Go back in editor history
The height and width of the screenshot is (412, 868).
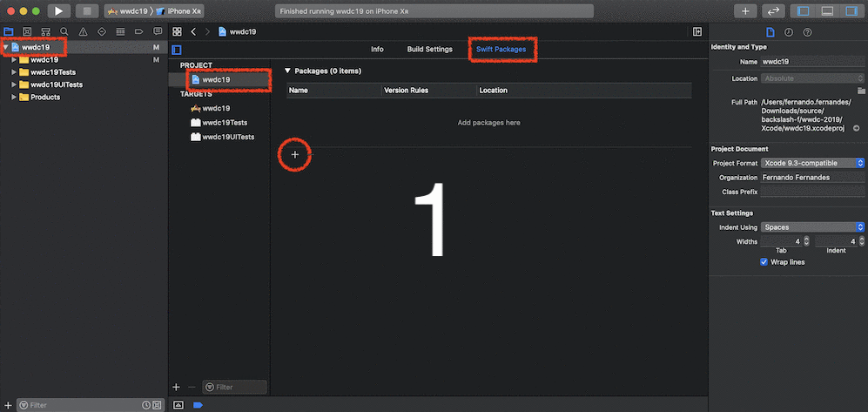click(193, 32)
